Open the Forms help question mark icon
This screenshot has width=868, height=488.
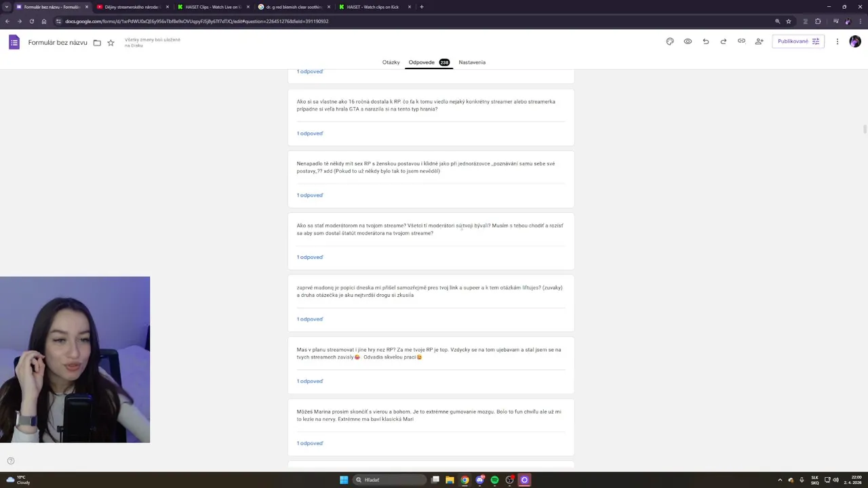coord(11,461)
